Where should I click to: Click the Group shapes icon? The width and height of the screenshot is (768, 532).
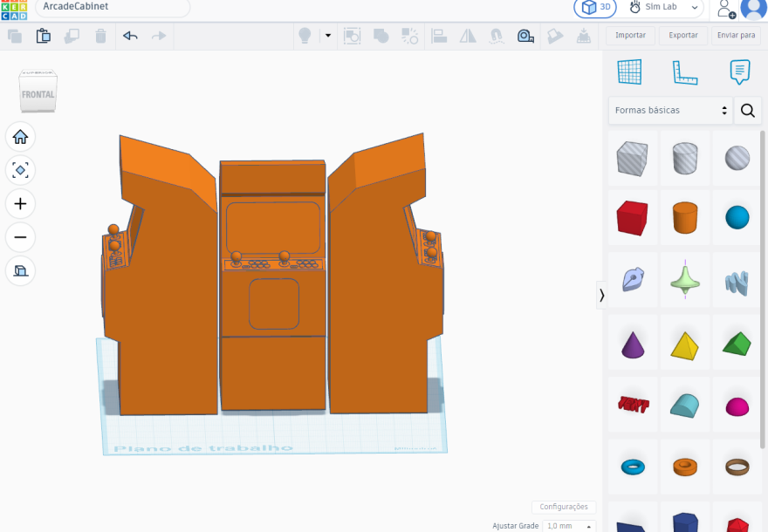click(x=353, y=37)
